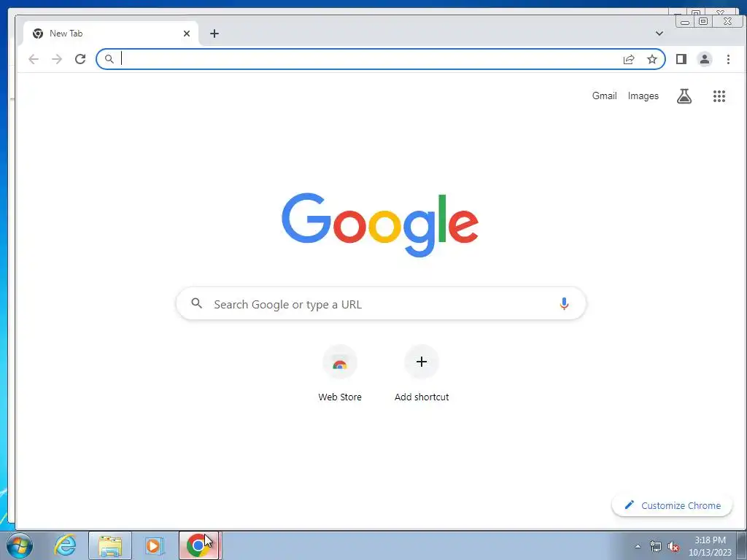Open the clock showing 3:18 PM
Screen dimensions: 747x560
coord(710,546)
